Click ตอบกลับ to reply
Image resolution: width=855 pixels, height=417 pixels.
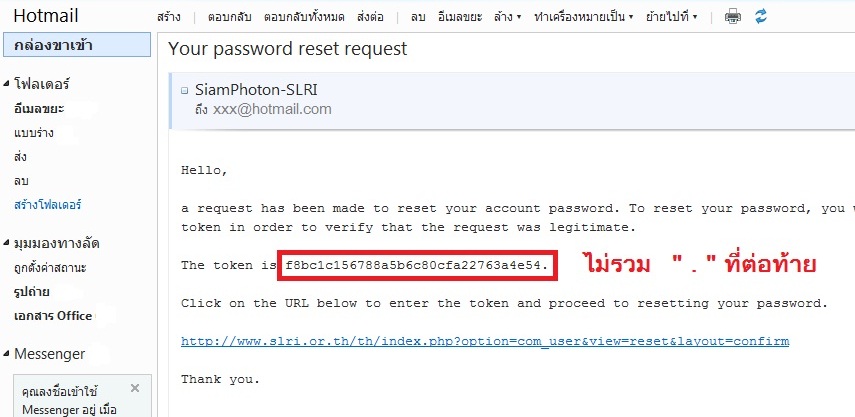229,17
